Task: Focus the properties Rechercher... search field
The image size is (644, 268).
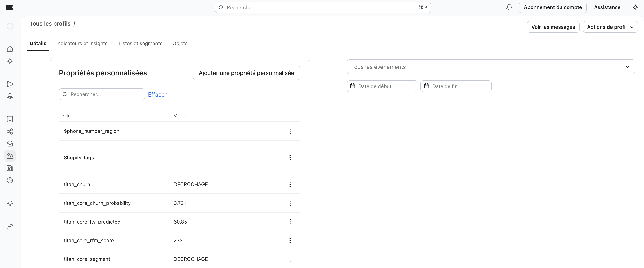Action: pos(102,94)
